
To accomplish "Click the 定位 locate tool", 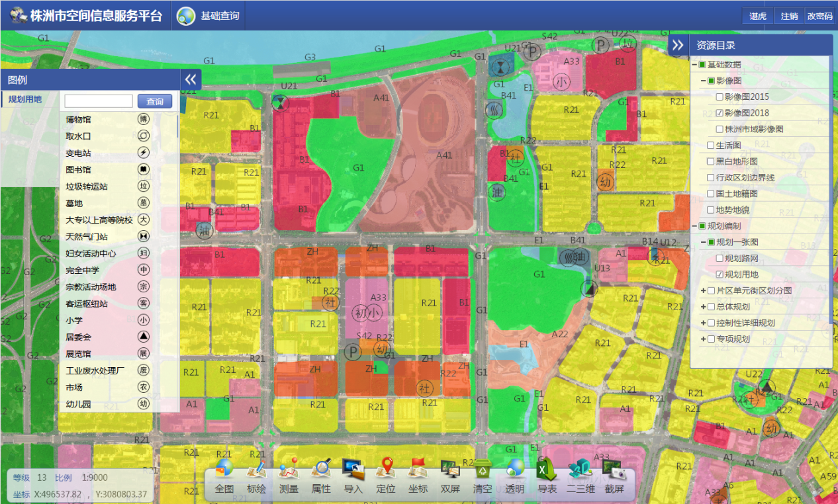I will click(x=385, y=476).
